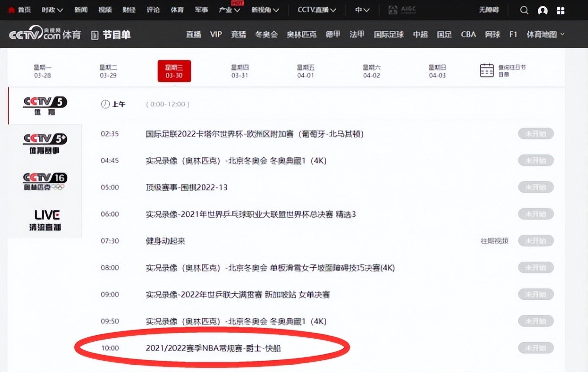Select the CCTV5 channel logo

(45, 104)
